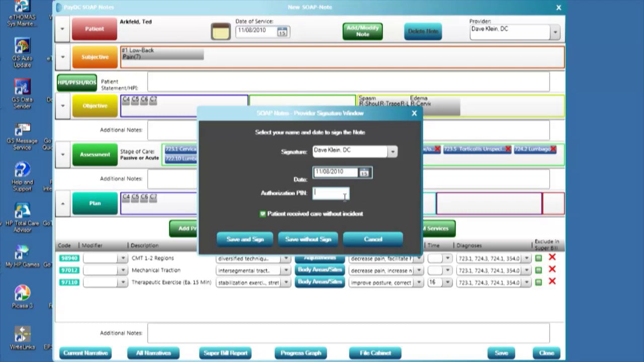
Task: Open the Date of Service calendar picker
Action: point(282,31)
